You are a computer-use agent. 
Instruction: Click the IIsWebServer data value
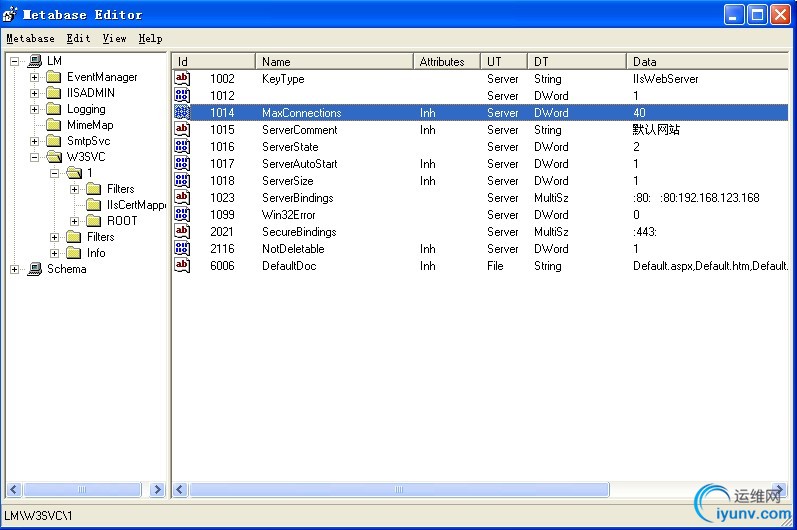pyautogui.click(x=665, y=79)
